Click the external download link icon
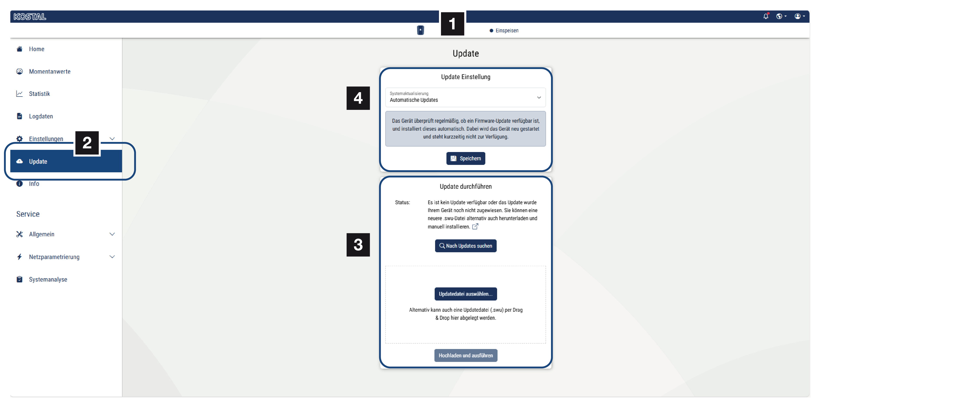This screenshot has height=413, width=980. coord(475,227)
